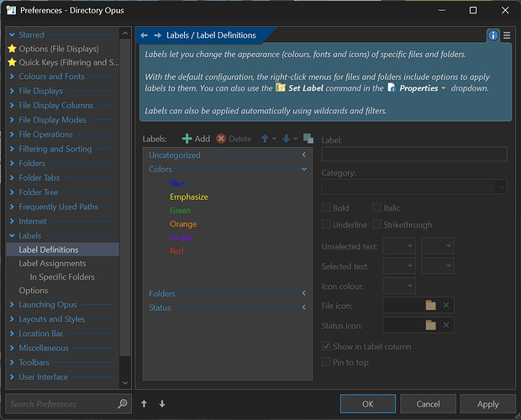This screenshot has height=420, width=521.
Task: Expand the Folders label group
Action: (x=304, y=293)
